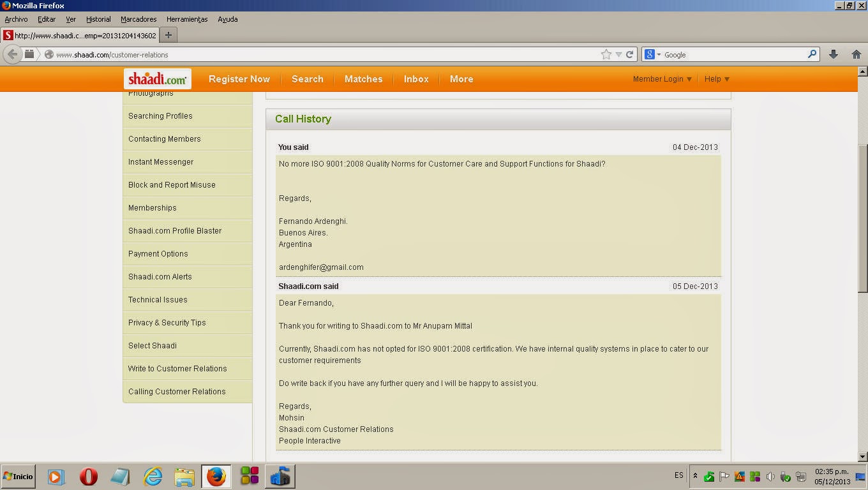Image resolution: width=868 pixels, height=490 pixels.
Task: Open the Ayuda menu
Action: [x=228, y=19]
